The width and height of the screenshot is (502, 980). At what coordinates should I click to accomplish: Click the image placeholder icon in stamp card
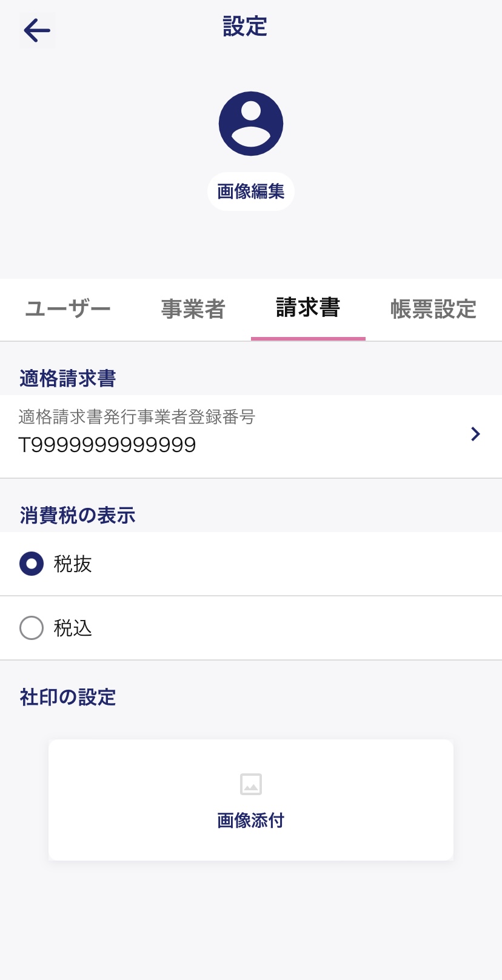251,784
